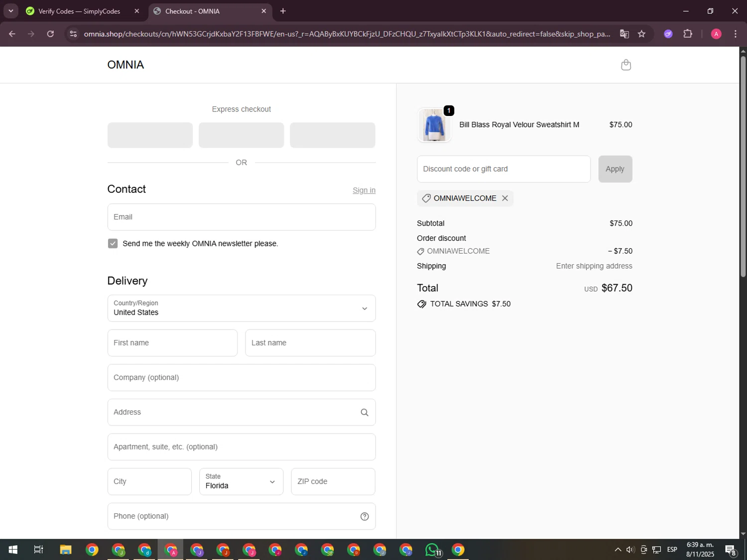
Task: Open the shopping bag cart icon
Action: point(626,65)
